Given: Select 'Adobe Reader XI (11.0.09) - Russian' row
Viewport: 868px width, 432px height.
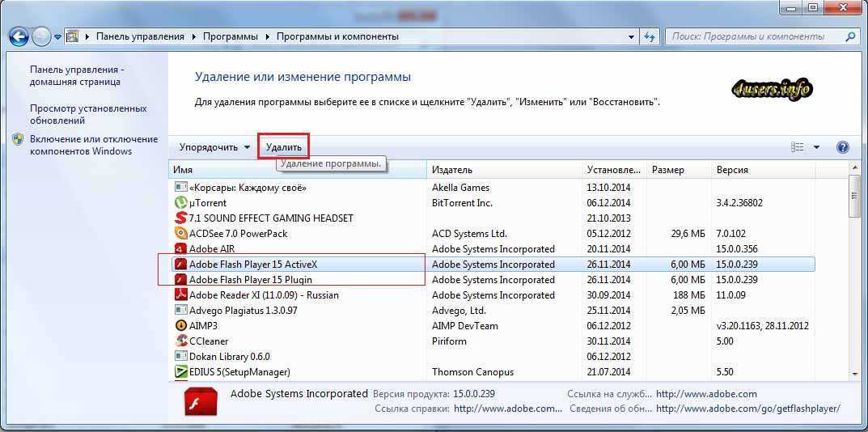Looking at the screenshot, I should (492, 295).
